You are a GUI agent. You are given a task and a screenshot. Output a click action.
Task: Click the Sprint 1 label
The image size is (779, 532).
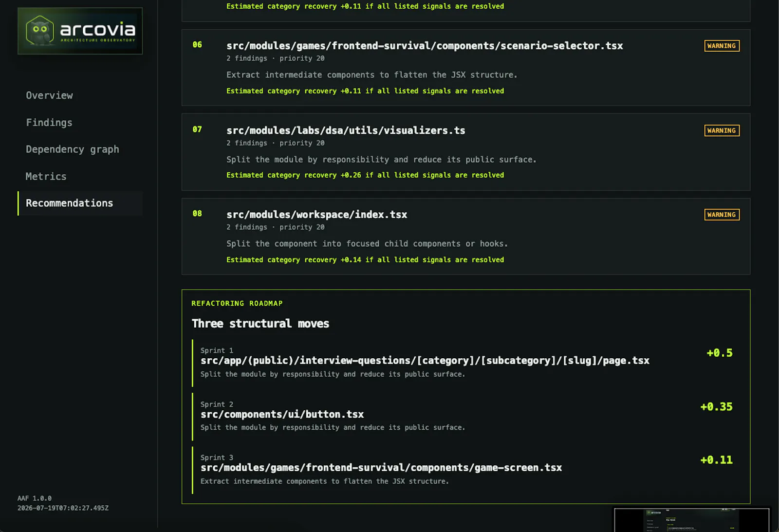217,350
